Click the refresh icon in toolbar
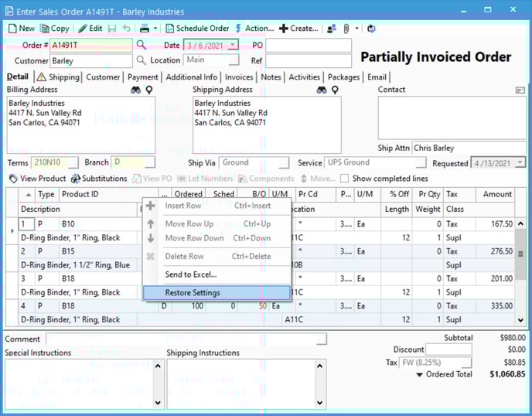This screenshot has width=532, height=416. point(371,29)
